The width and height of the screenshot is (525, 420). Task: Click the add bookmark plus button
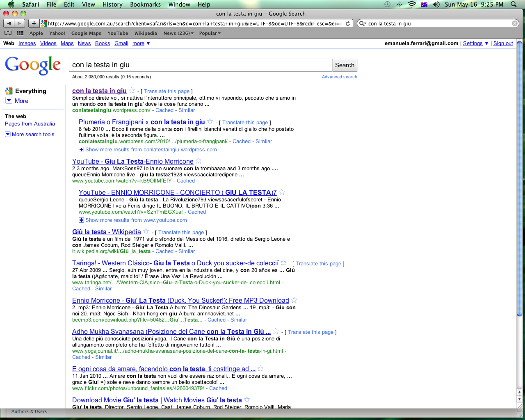[x=34, y=23]
